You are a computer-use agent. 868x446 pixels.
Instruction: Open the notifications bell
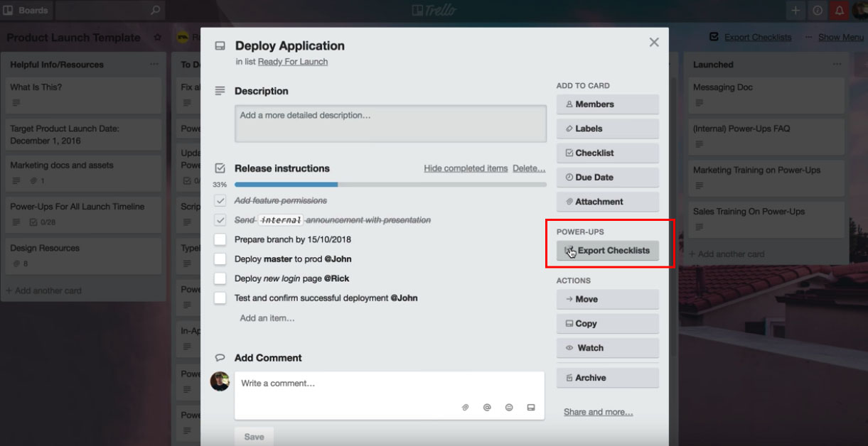coord(840,11)
